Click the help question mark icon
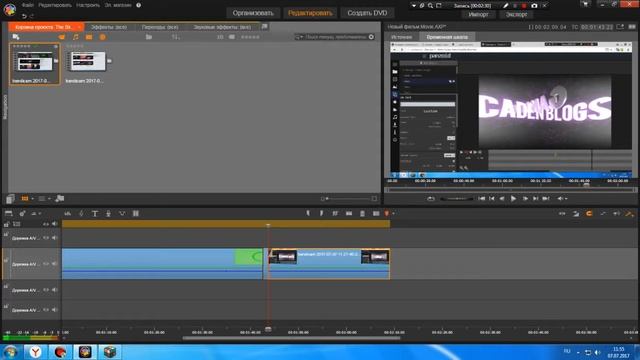 (x=138, y=5)
